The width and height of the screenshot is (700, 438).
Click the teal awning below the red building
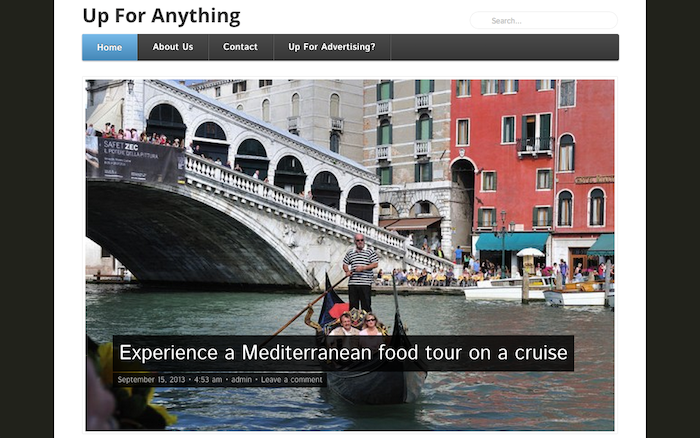[x=512, y=242]
